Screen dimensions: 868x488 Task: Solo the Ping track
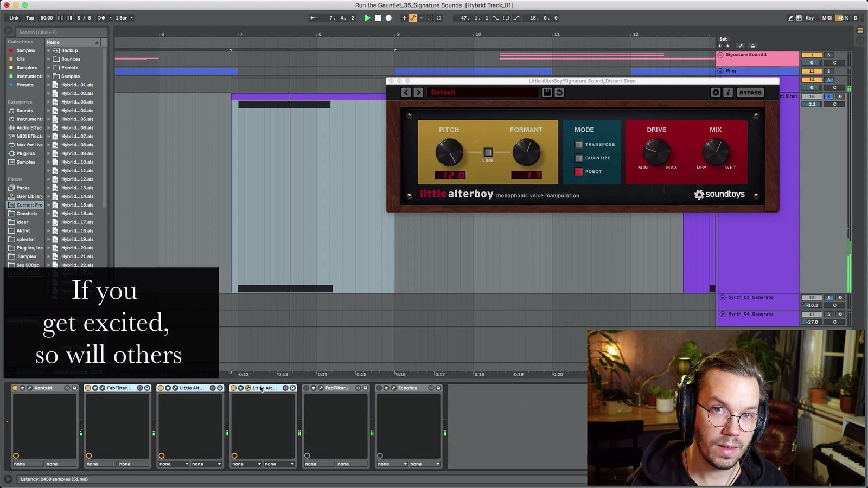tap(828, 71)
